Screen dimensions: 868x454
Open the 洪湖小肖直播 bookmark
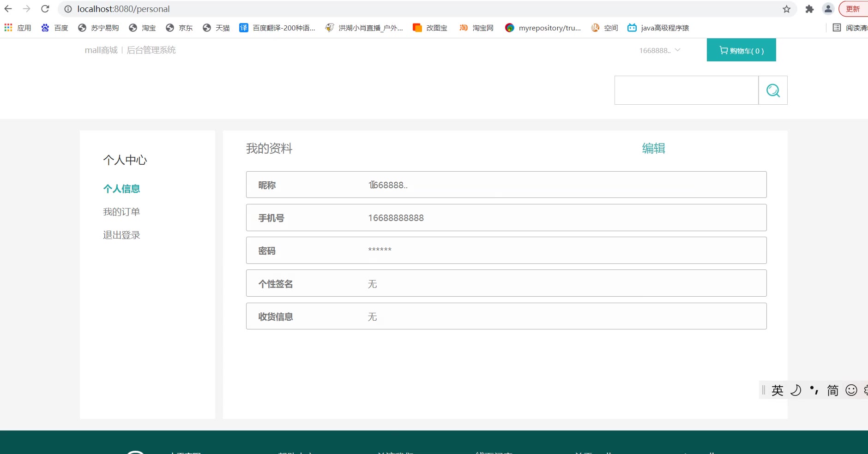[x=364, y=28]
